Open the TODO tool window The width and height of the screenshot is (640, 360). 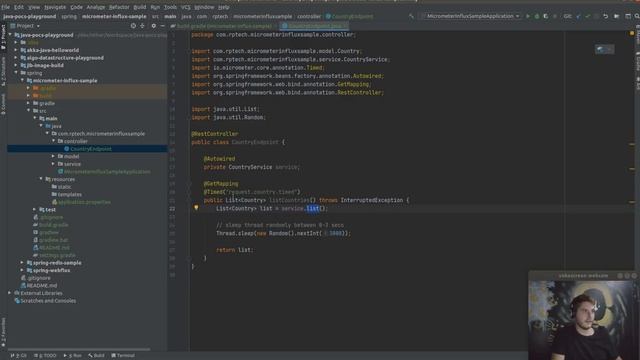pos(45,356)
